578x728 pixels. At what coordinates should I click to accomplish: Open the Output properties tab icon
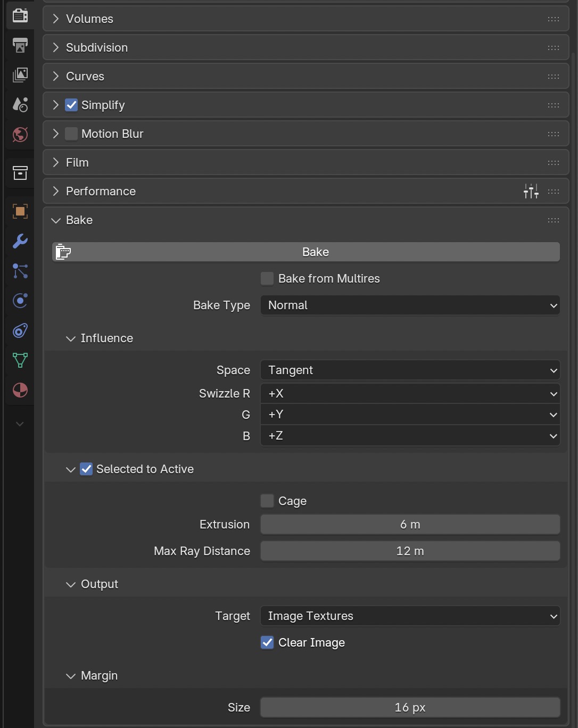(x=20, y=45)
